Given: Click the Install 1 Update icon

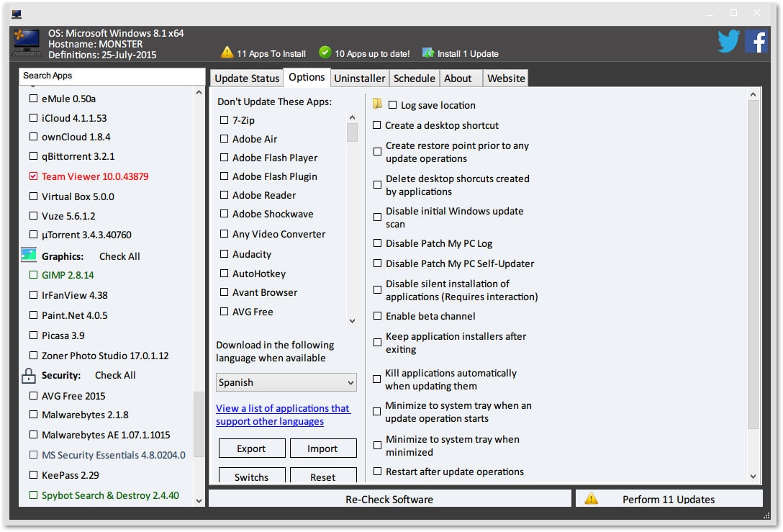Looking at the screenshot, I should (428, 53).
